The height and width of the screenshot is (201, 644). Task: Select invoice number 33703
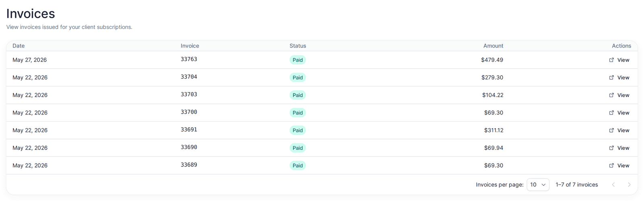tap(189, 94)
